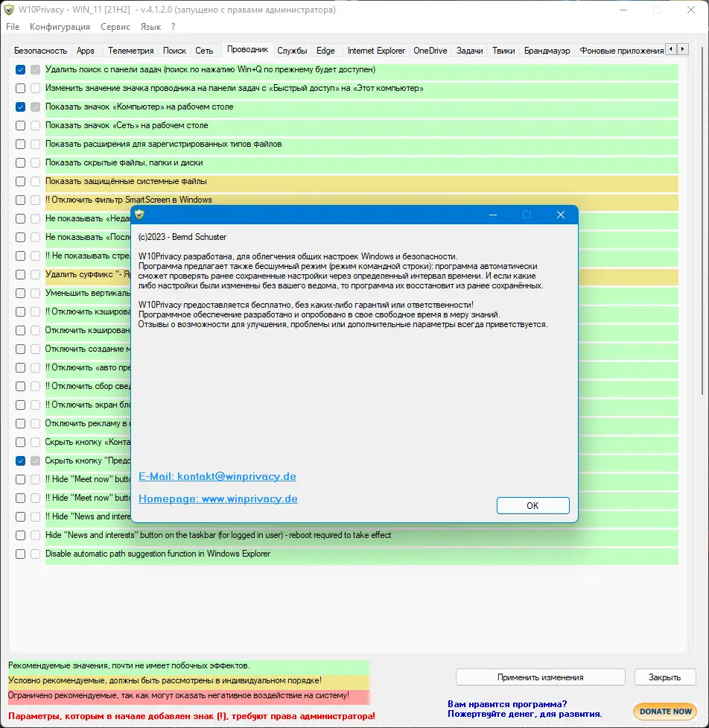Click the green 'Рекомендуемые значения' legend row

(188, 666)
